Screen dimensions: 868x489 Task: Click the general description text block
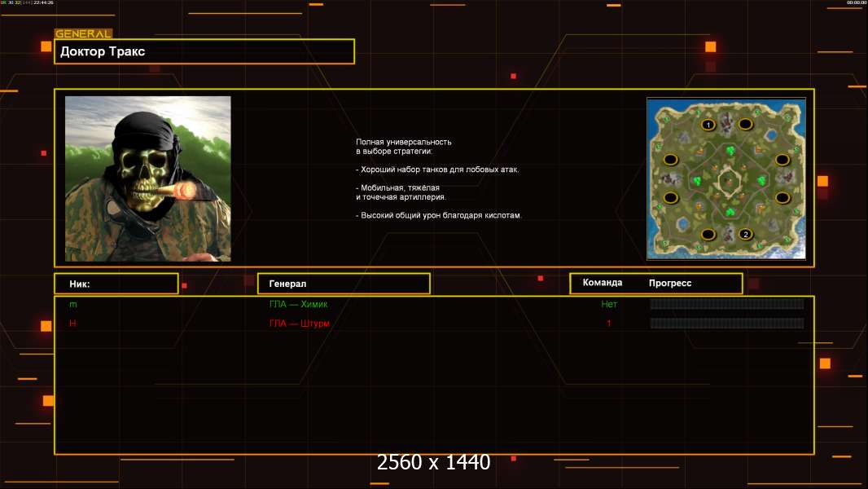[x=438, y=178]
